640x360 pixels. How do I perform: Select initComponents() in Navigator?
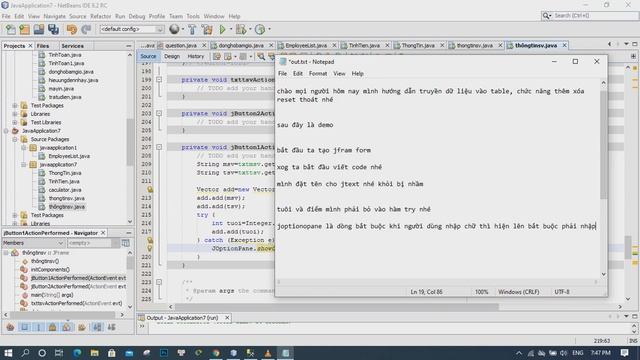click(x=50, y=269)
